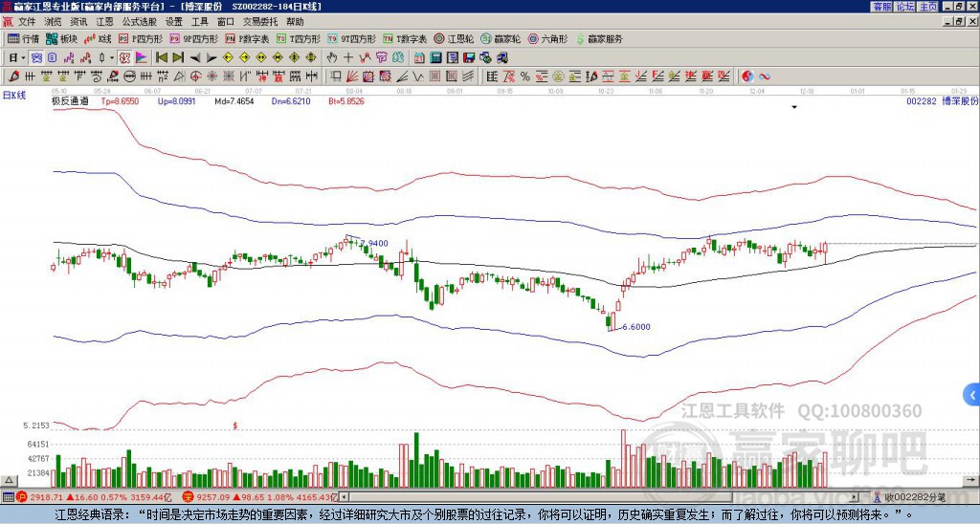Screen dimensions: 980x524
Task: Open the 行情 quotes toolbar button
Action: 24,39
